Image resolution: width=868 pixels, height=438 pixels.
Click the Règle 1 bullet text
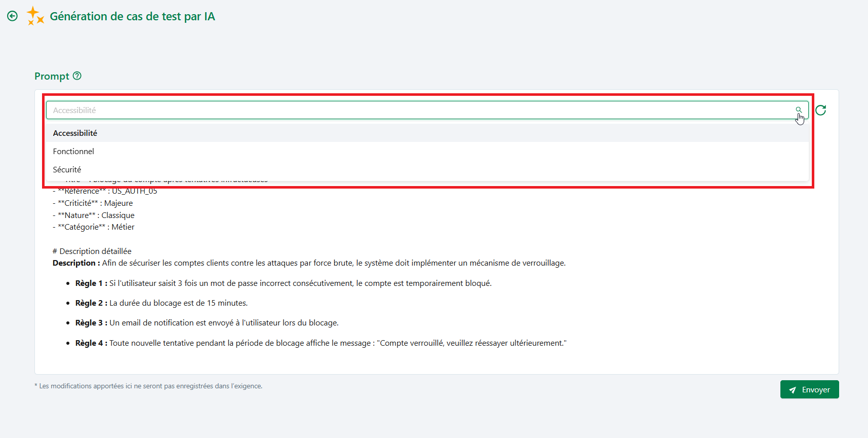[284, 283]
